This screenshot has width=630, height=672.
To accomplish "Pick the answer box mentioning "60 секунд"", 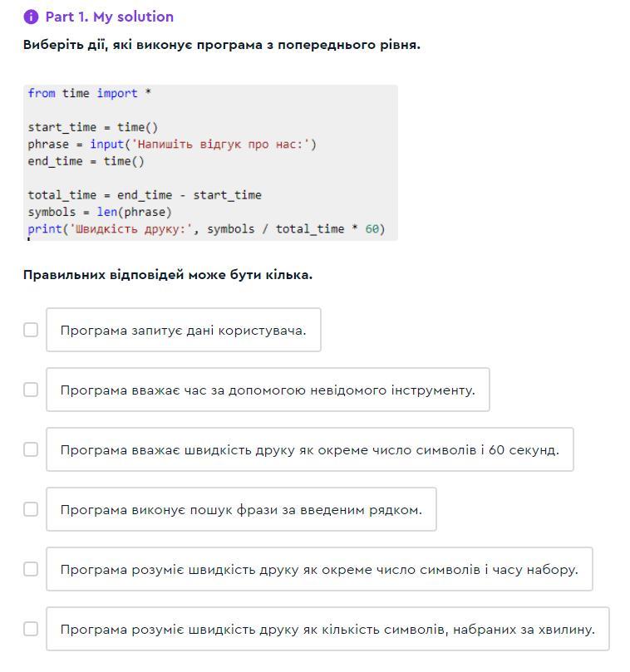I will (310, 449).
